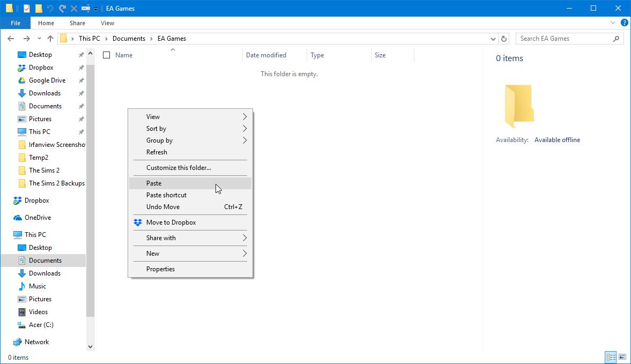Screen dimensions: 631x364
Task: Click chevron after Documents in address bar
Action: [x=151, y=39]
